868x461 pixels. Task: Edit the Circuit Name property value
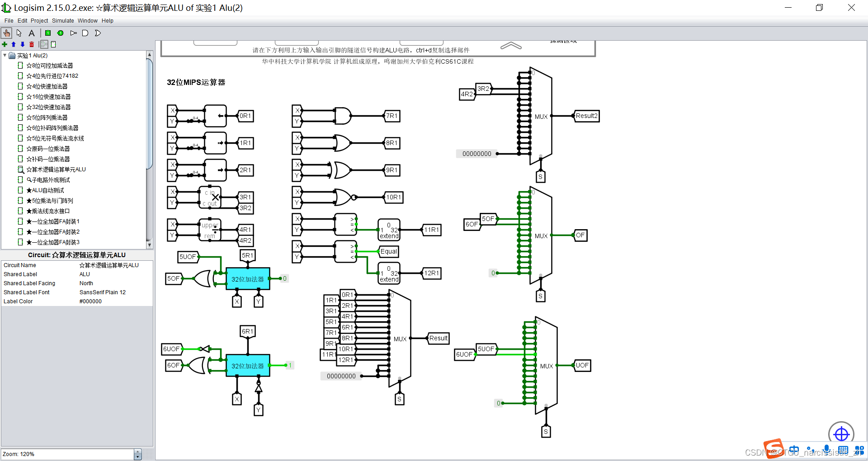tap(115, 265)
